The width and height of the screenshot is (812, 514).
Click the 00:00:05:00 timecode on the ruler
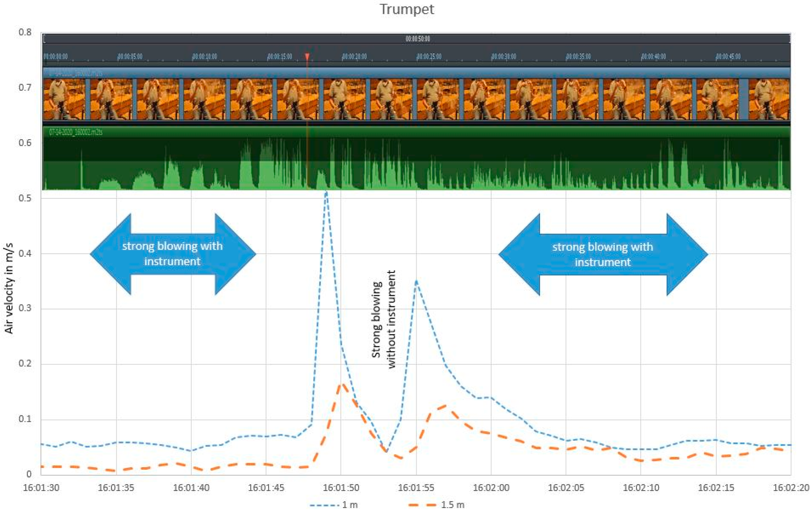coord(130,56)
